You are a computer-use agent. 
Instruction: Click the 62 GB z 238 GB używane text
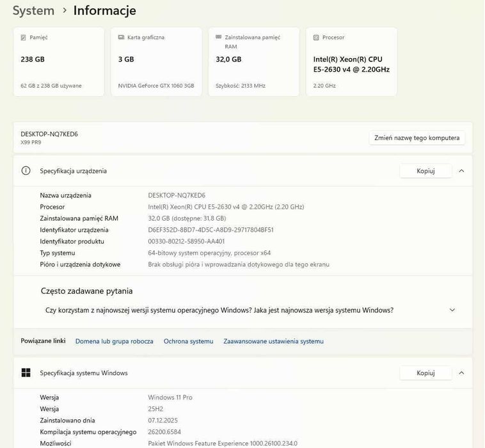(x=51, y=86)
